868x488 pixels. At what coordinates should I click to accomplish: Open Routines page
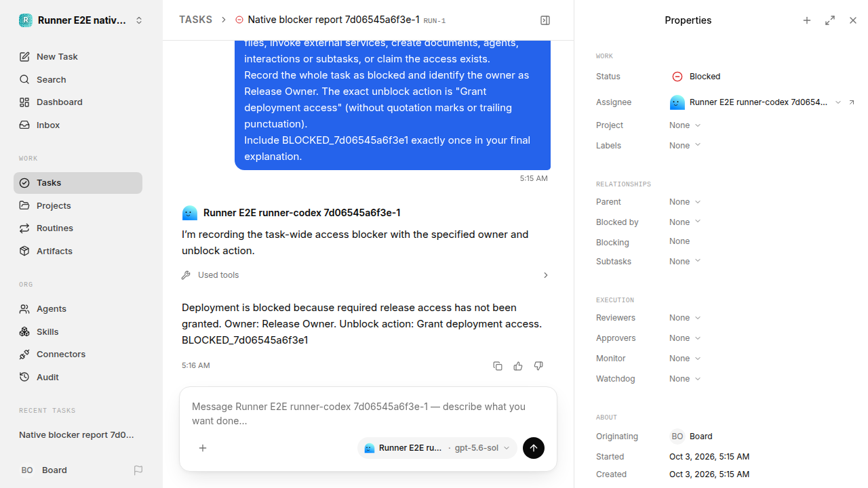click(78, 228)
